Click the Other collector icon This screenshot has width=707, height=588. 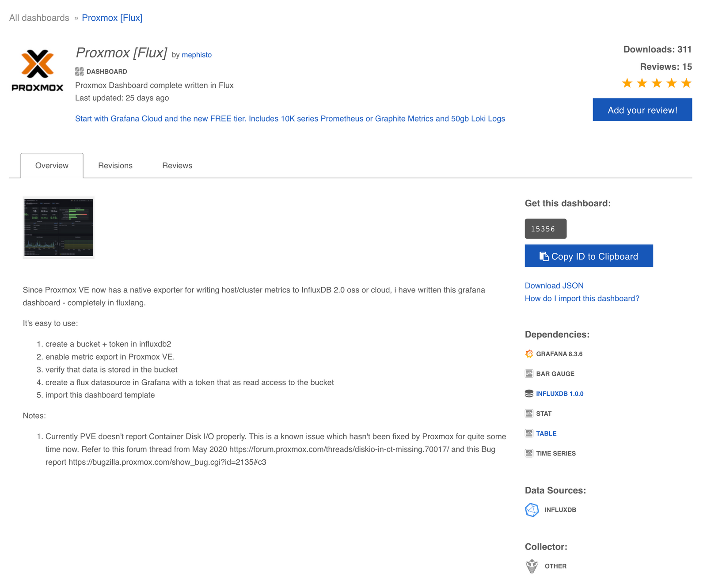[x=532, y=566]
